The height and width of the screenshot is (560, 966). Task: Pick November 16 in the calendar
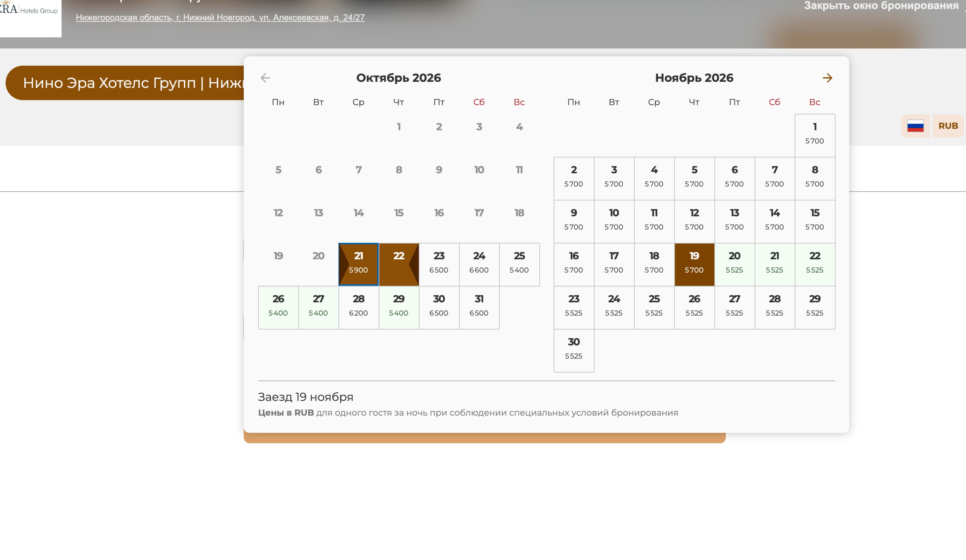(x=574, y=265)
